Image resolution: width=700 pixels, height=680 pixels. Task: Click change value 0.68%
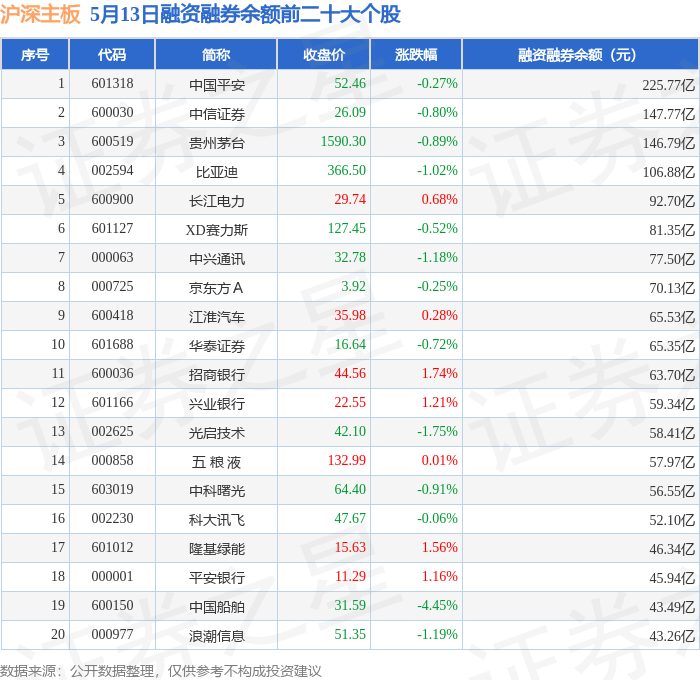tap(439, 200)
